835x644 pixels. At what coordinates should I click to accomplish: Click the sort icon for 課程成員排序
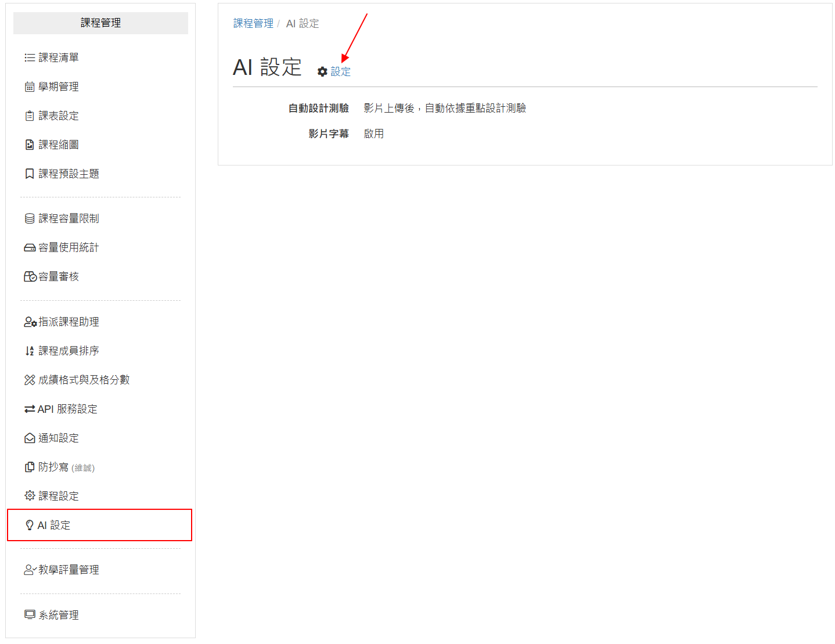coord(30,351)
